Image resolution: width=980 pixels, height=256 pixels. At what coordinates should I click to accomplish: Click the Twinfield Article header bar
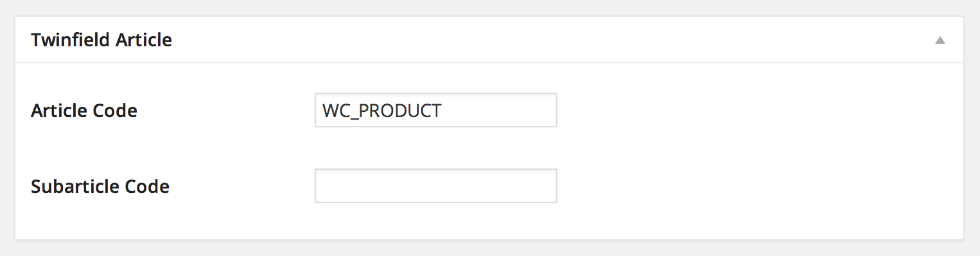489,40
